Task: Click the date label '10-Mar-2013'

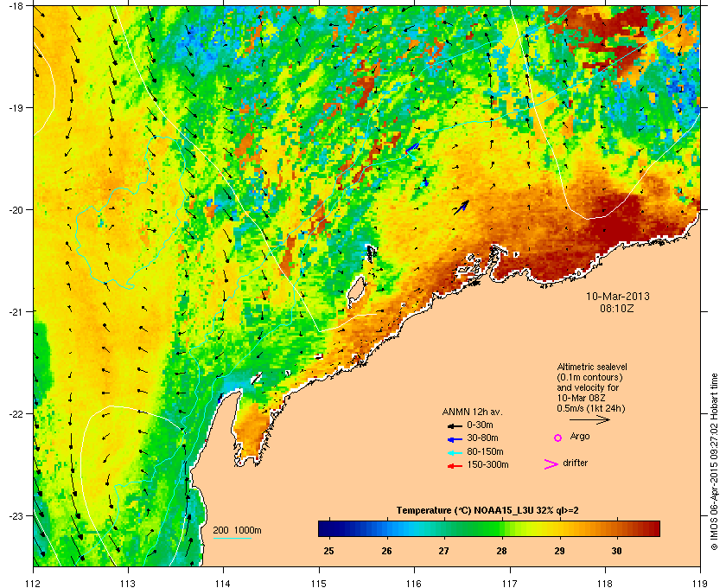Action: (x=618, y=296)
